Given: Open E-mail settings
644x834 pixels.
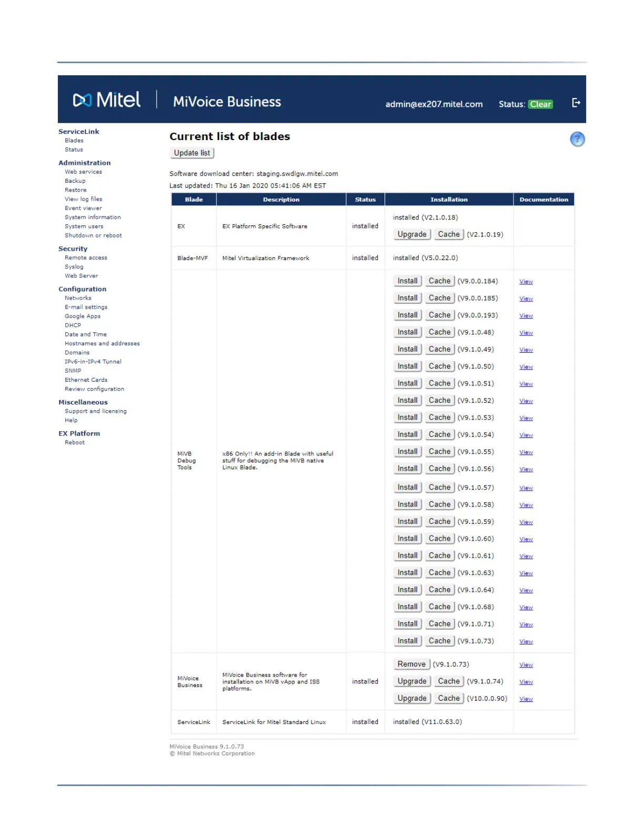Looking at the screenshot, I should coord(86,307).
